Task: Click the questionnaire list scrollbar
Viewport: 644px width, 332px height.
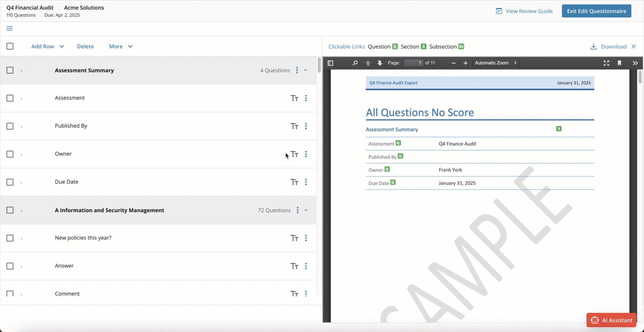Action: pos(319,65)
